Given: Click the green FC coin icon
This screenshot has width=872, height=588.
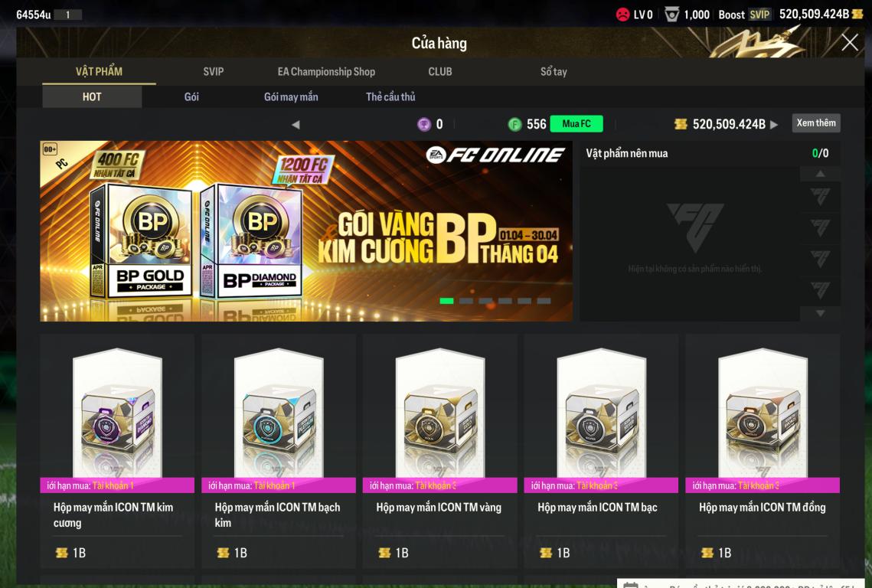Looking at the screenshot, I should (x=515, y=124).
